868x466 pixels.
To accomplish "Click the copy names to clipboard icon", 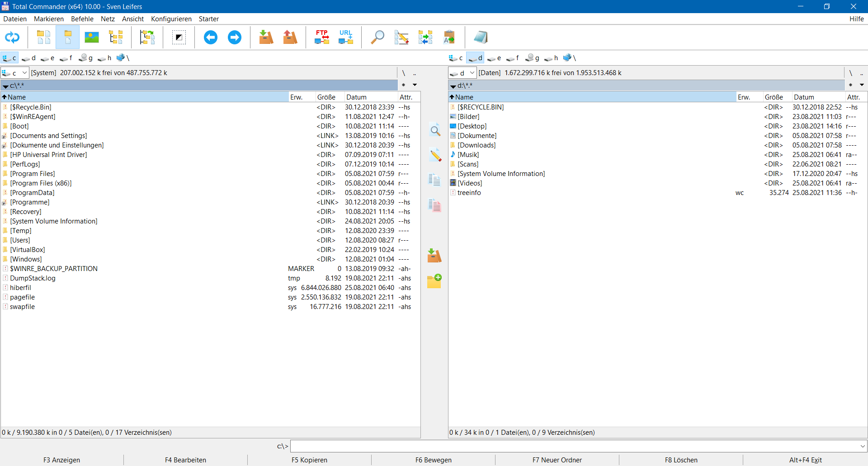I will coord(449,38).
